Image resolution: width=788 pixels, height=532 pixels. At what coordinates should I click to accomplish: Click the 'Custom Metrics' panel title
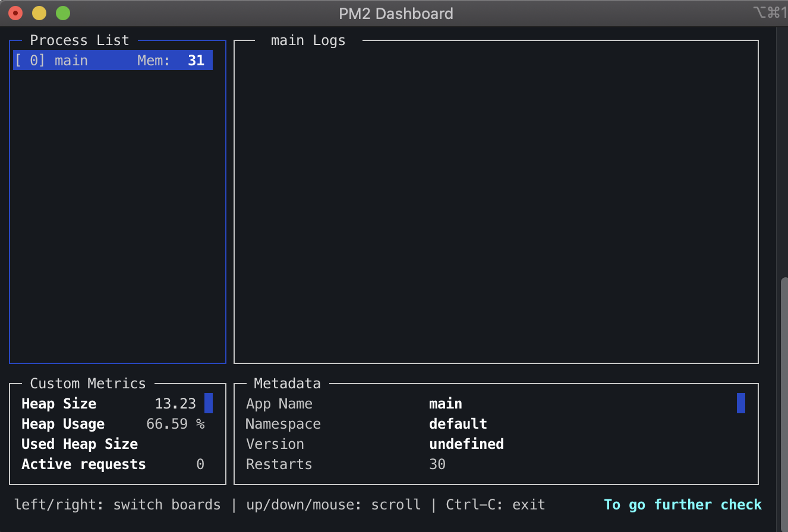88,384
